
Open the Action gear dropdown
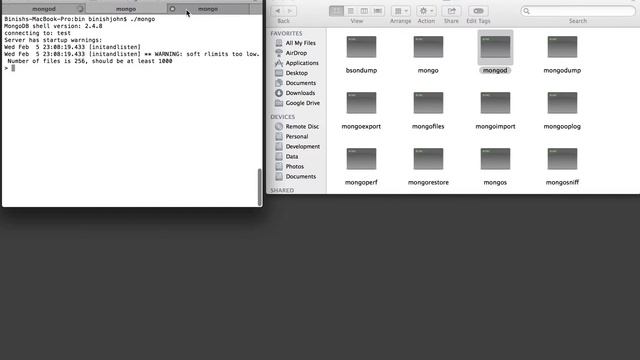click(426, 11)
